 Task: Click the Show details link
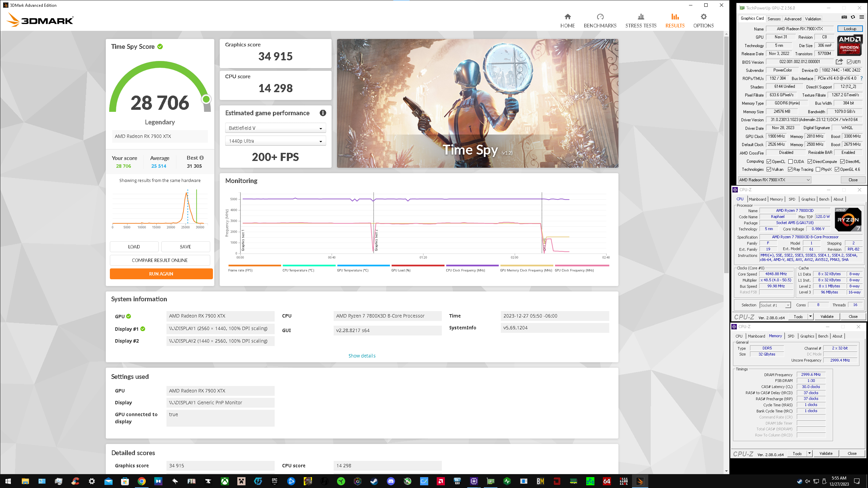(362, 356)
